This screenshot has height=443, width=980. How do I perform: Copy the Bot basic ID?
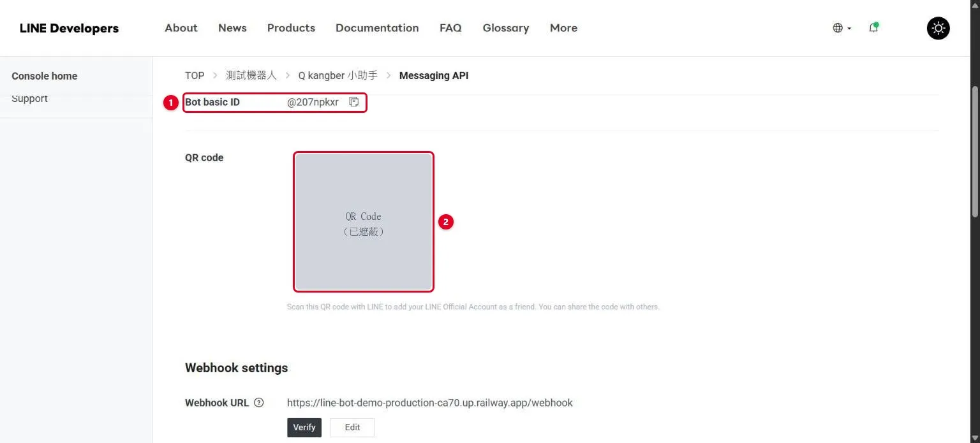click(x=353, y=102)
